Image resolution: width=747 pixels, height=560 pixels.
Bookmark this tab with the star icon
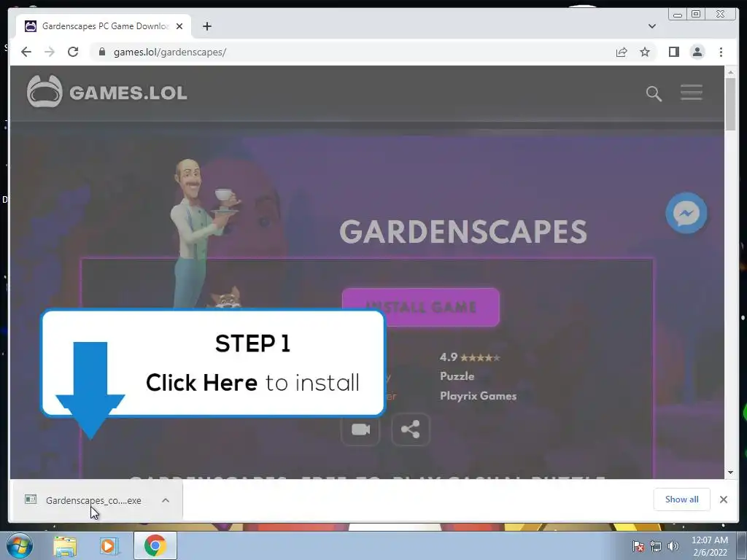[x=645, y=52]
